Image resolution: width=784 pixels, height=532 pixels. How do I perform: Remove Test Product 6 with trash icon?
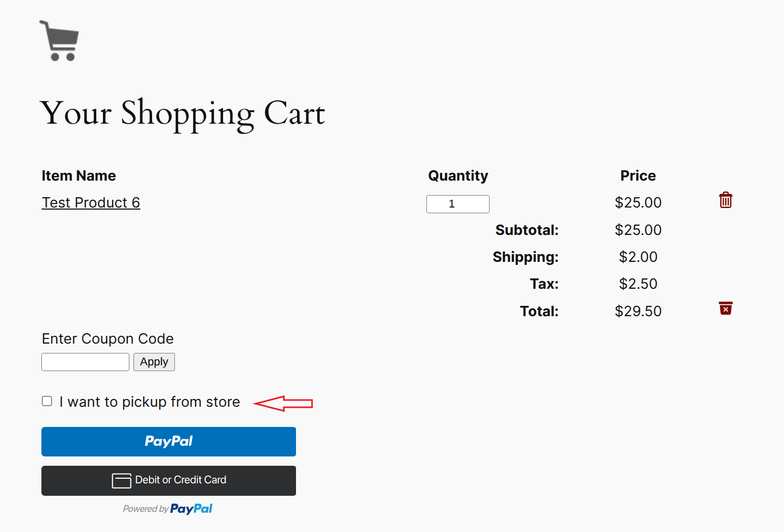coord(726,200)
